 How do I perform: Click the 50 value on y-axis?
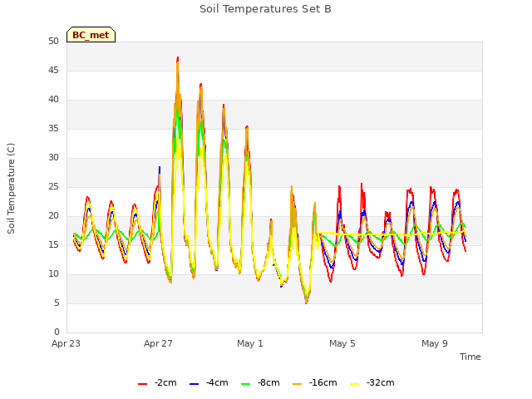pyautogui.click(x=53, y=42)
